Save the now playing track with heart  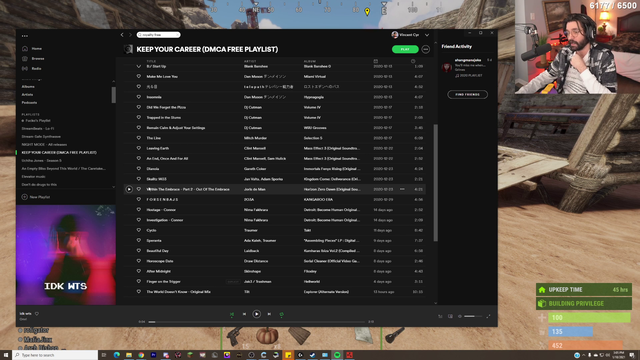[x=37, y=314]
